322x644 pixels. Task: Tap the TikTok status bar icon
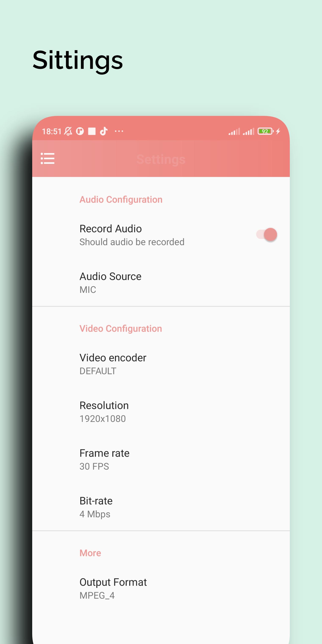(104, 131)
